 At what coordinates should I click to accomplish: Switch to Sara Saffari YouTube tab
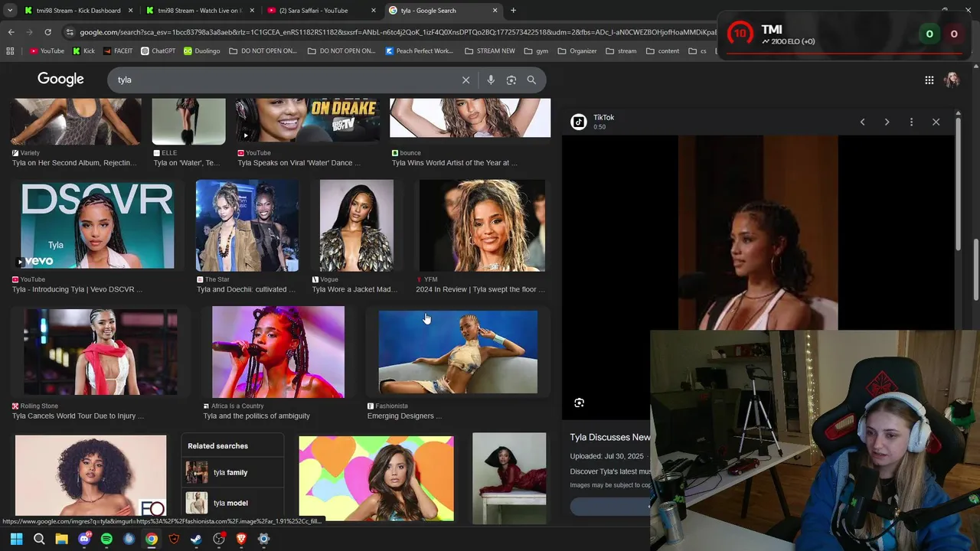[x=320, y=11]
